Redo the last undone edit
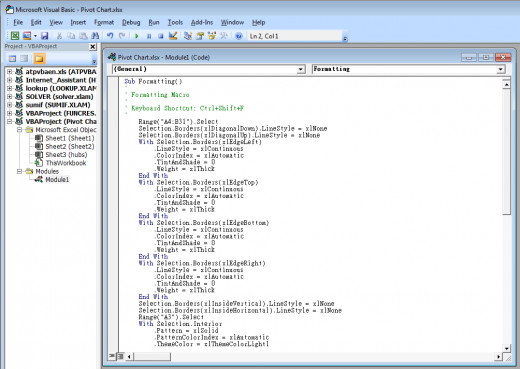The height and width of the screenshot is (369, 520). click(x=122, y=36)
